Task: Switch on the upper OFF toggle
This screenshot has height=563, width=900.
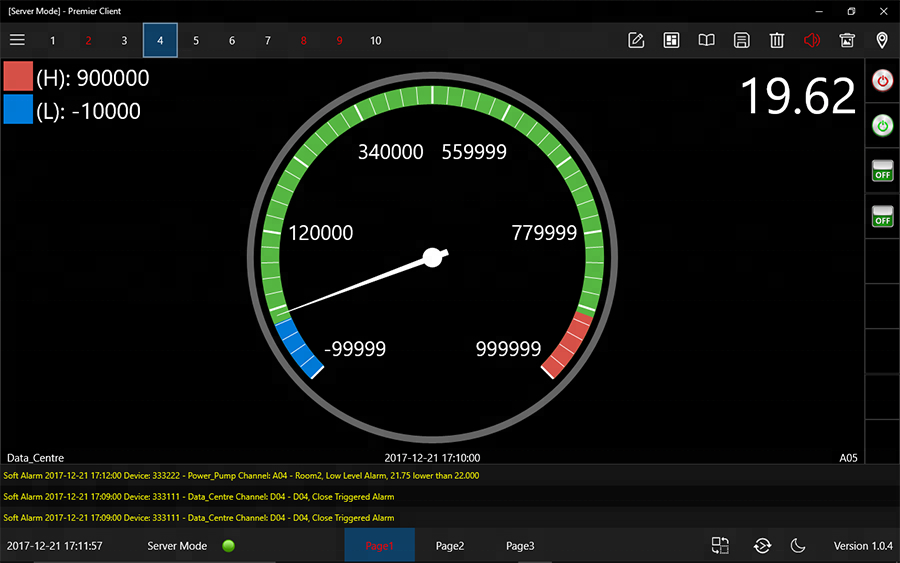Action: tap(882, 170)
